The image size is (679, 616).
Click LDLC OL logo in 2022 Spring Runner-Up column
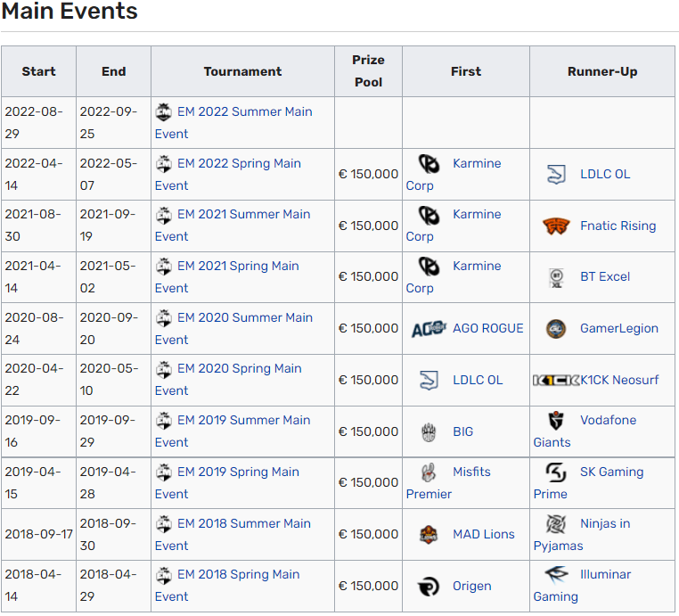[556, 175]
